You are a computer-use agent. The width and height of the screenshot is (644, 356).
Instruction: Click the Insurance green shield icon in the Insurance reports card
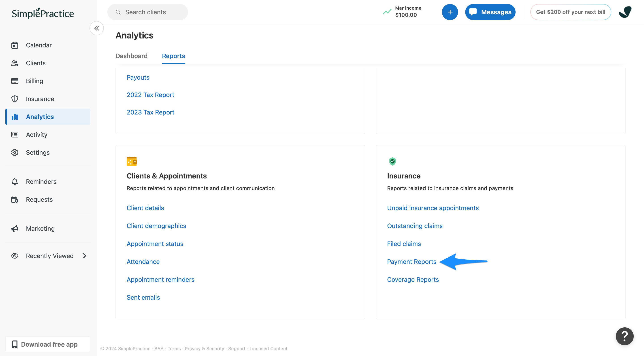click(x=392, y=161)
